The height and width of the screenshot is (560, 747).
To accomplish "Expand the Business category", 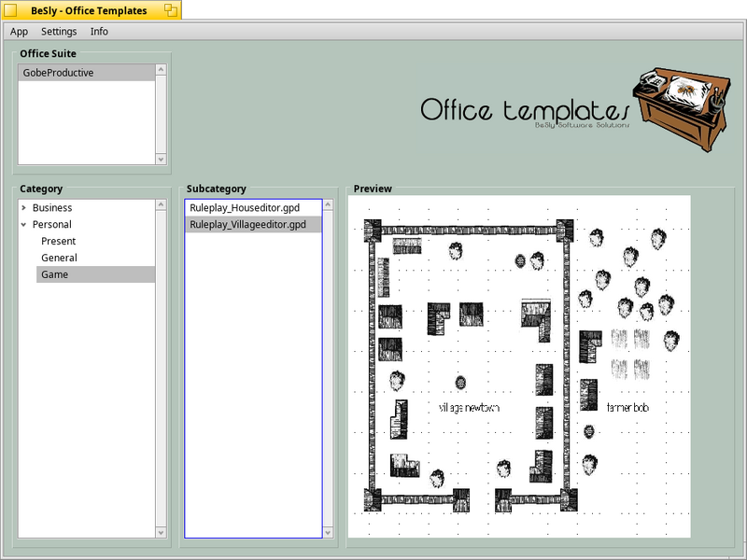I will [24, 207].
